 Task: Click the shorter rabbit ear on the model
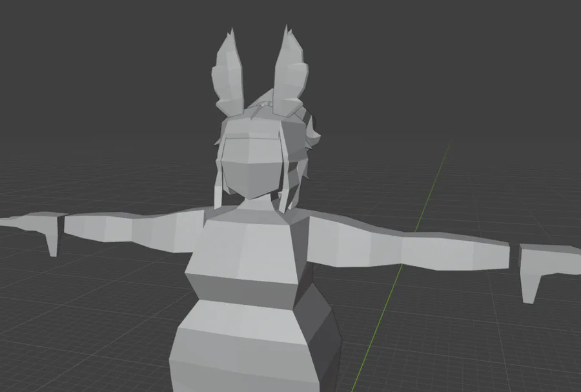229,72
